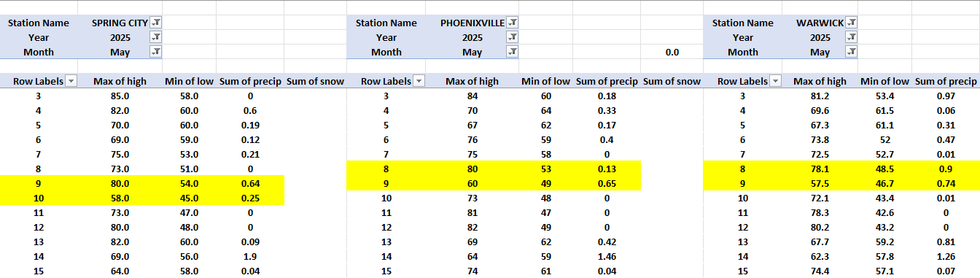The width and height of the screenshot is (980, 278).
Task: Expand Row Labels dropdown in Spring City table
Action: (x=71, y=81)
